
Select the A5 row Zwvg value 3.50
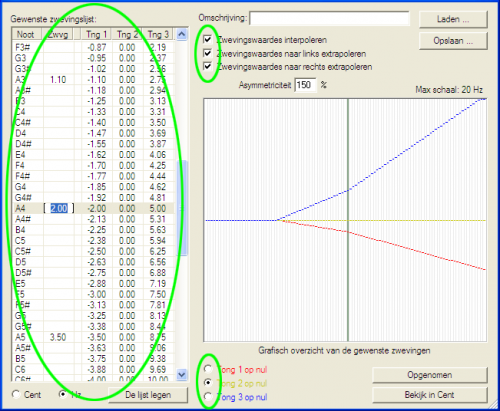tap(58, 337)
